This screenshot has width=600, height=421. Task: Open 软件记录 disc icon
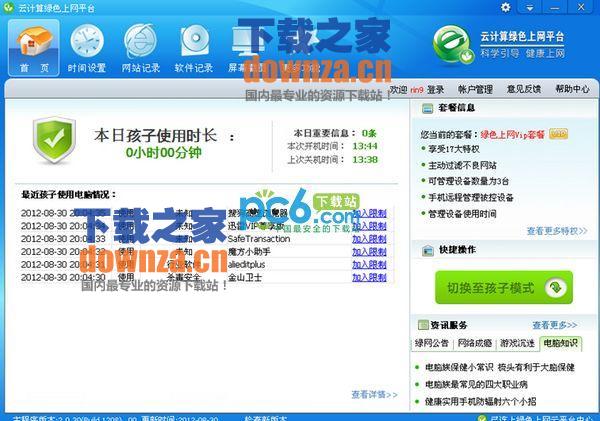click(193, 47)
